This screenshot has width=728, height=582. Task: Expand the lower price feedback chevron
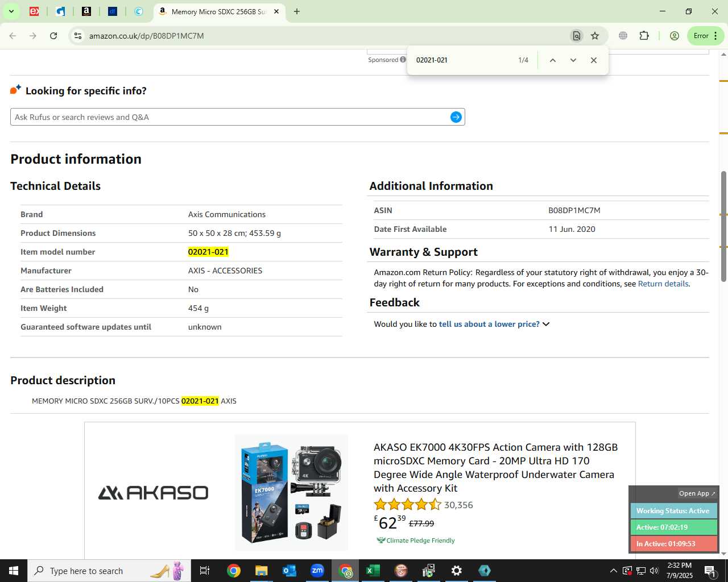click(x=546, y=324)
